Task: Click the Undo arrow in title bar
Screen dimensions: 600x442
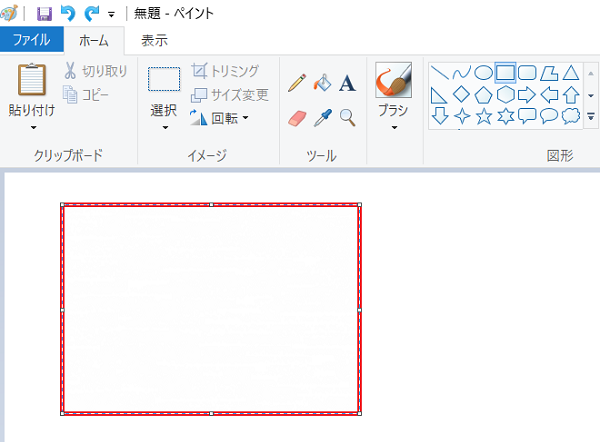Action: 68,14
